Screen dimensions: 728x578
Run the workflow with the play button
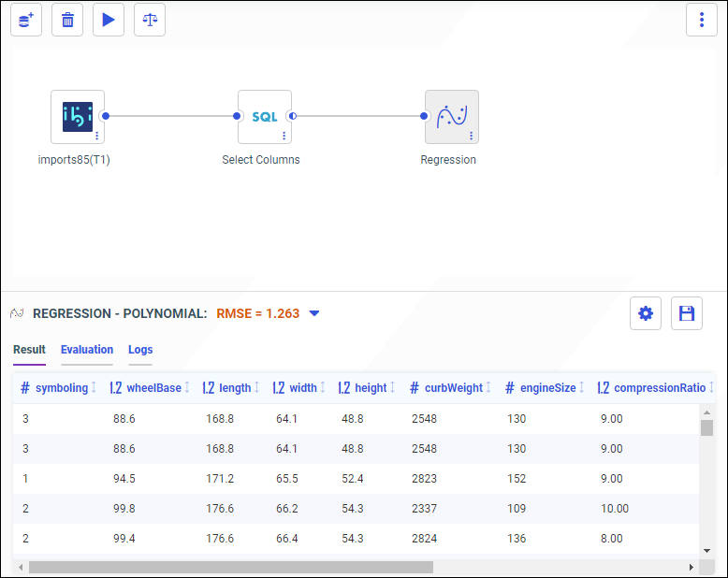click(x=109, y=20)
